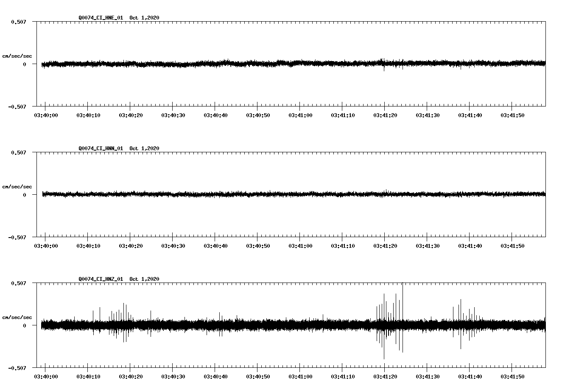Click the 03:41:20 timestamp below HNZ trace
This screenshot has width=576, height=392.
pos(386,376)
